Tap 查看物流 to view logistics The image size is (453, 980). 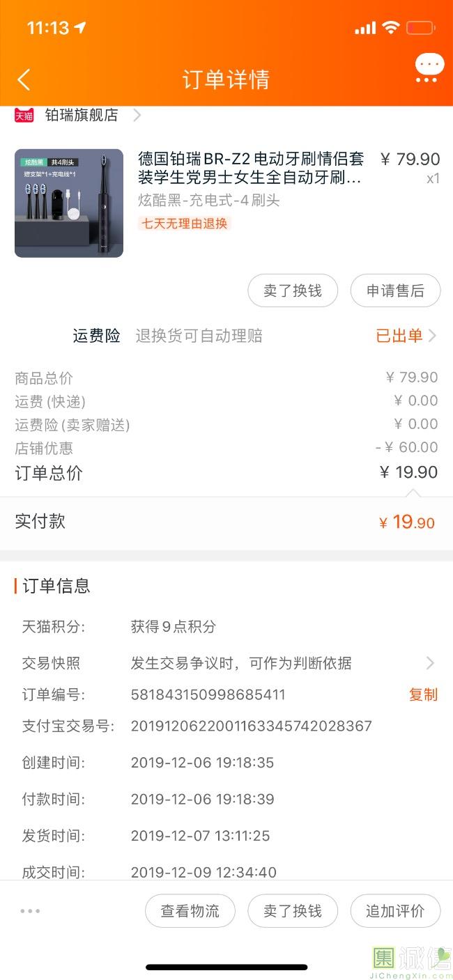(190, 910)
